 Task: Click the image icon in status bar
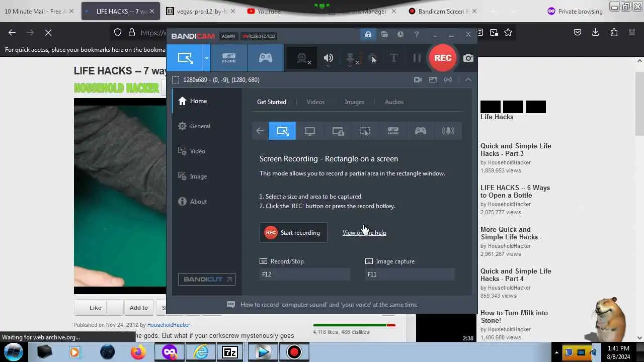coord(433,80)
